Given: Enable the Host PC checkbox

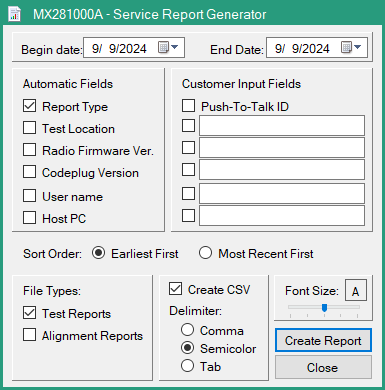Looking at the screenshot, I should pos(30,218).
